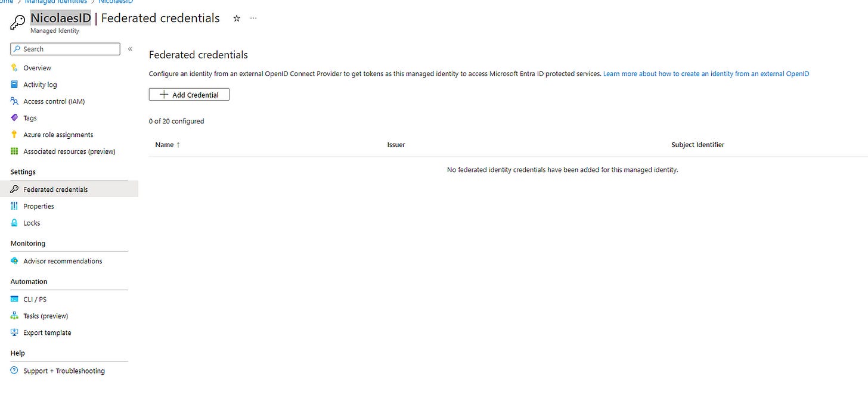Screen dimensions: 868x420
Task: Open the Learn more about external OpenID link
Action: [x=706, y=74]
